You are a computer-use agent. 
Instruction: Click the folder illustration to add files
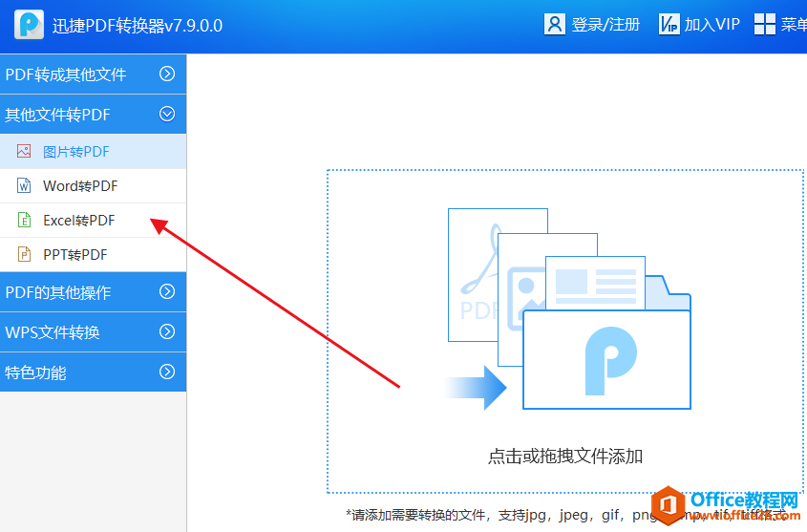tap(568, 309)
